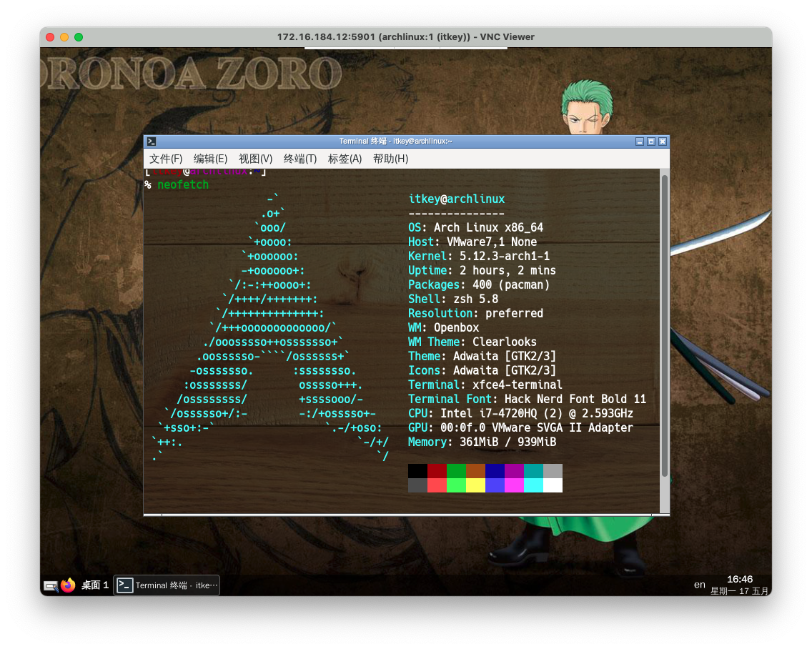Open the 帮助(H) menu
Viewport: 812px width, 649px height.
click(x=390, y=159)
